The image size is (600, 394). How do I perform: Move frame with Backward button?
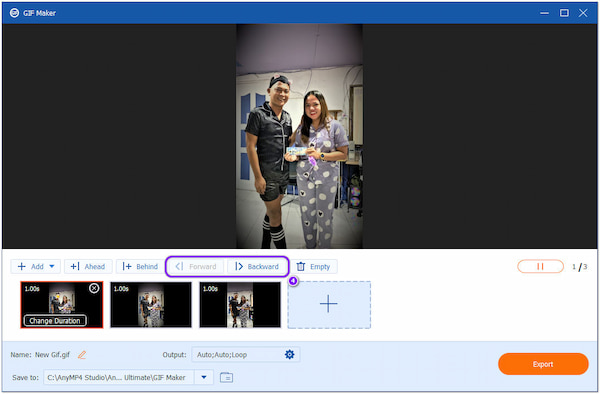(x=257, y=267)
